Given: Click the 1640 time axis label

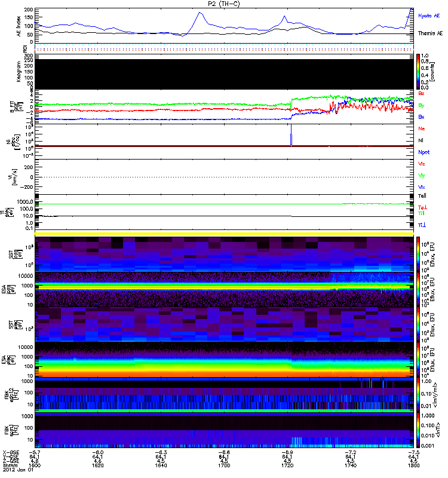Looking at the screenshot, I should 161,465.
